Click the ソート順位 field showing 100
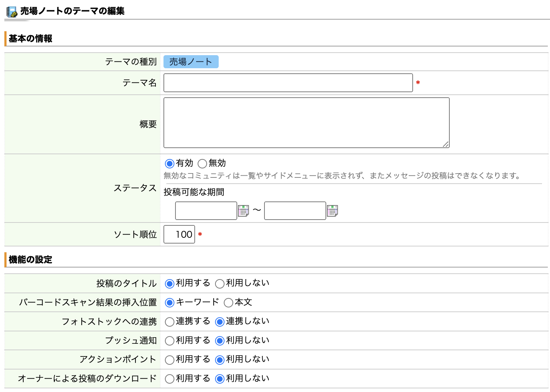 [179, 234]
